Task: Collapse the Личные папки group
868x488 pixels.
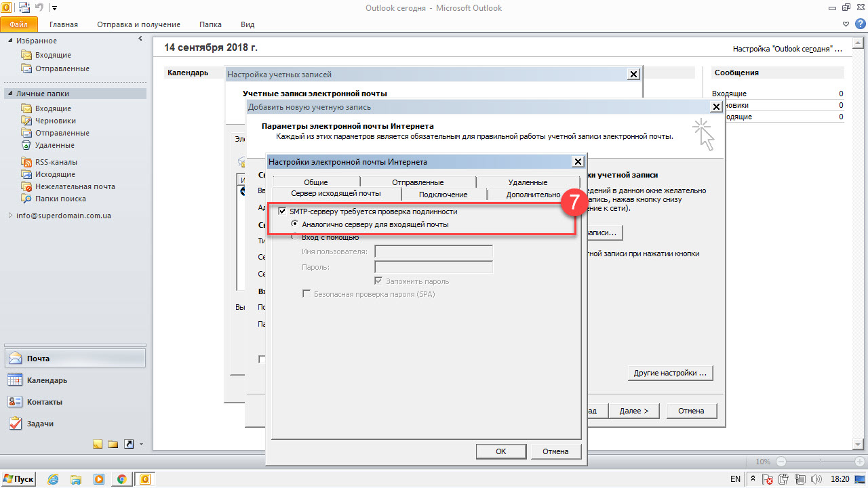Action: (9, 94)
